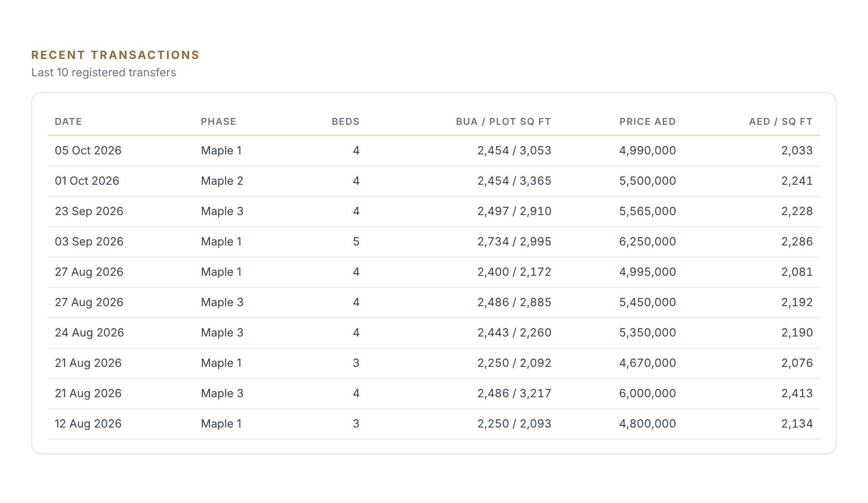Select the 2,454 / 3,053 area cell

tap(514, 150)
